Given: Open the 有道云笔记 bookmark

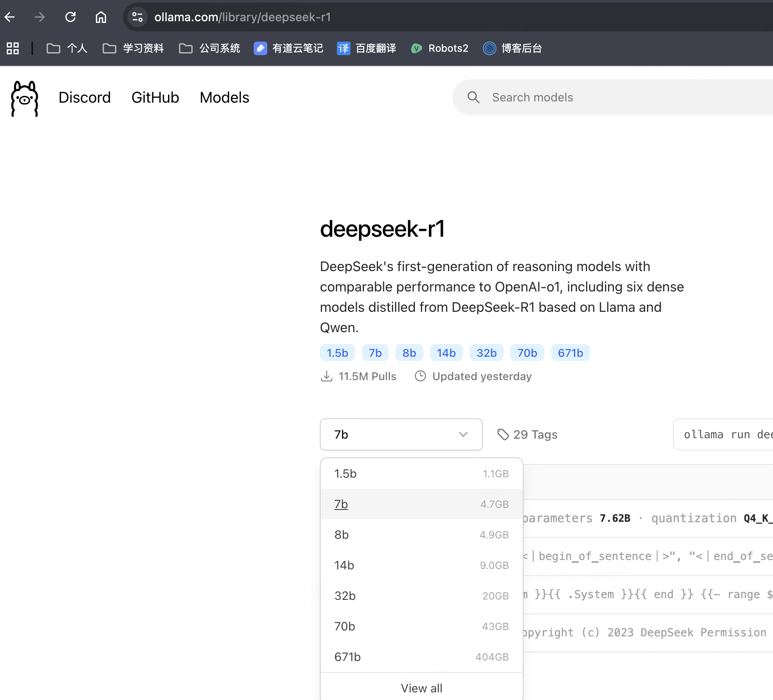Looking at the screenshot, I should pyautogui.click(x=289, y=48).
